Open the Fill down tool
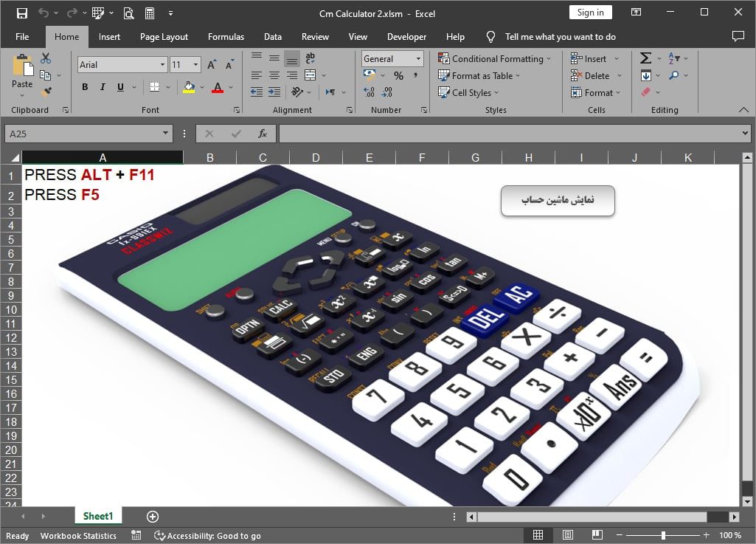 (646, 76)
